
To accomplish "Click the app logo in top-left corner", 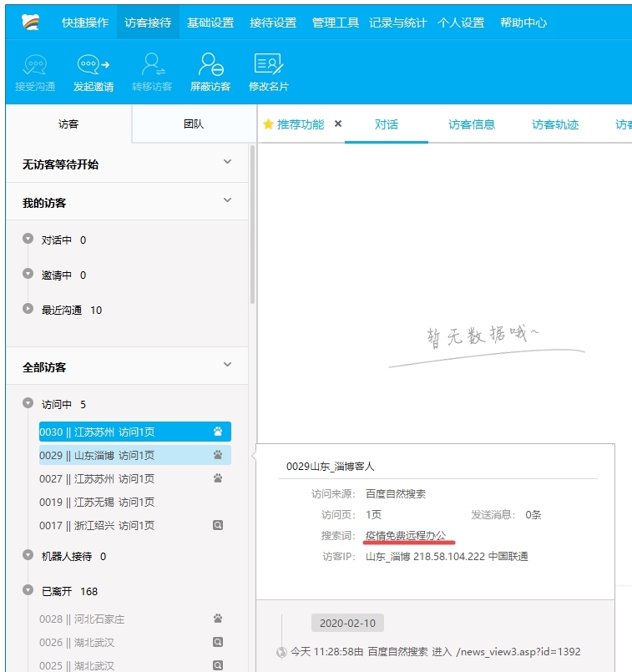I will click(31, 23).
